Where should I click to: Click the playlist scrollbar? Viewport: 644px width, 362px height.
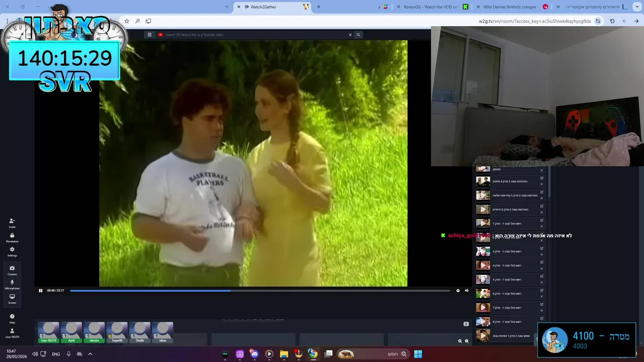point(549,182)
